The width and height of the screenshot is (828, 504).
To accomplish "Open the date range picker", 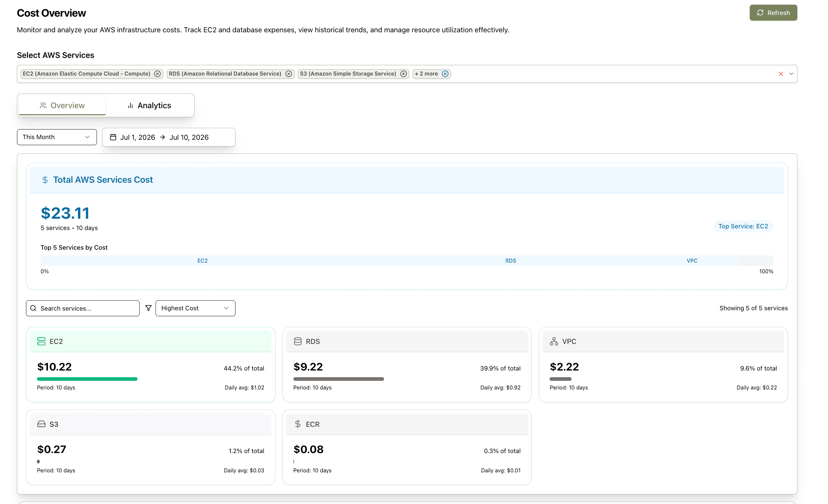I will pyautogui.click(x=169, y=137).
